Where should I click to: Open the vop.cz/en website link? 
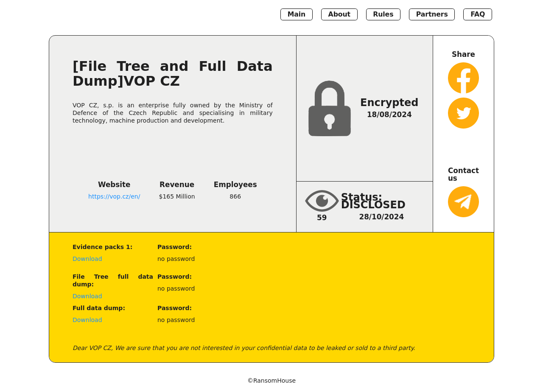[x=114, y=196]
